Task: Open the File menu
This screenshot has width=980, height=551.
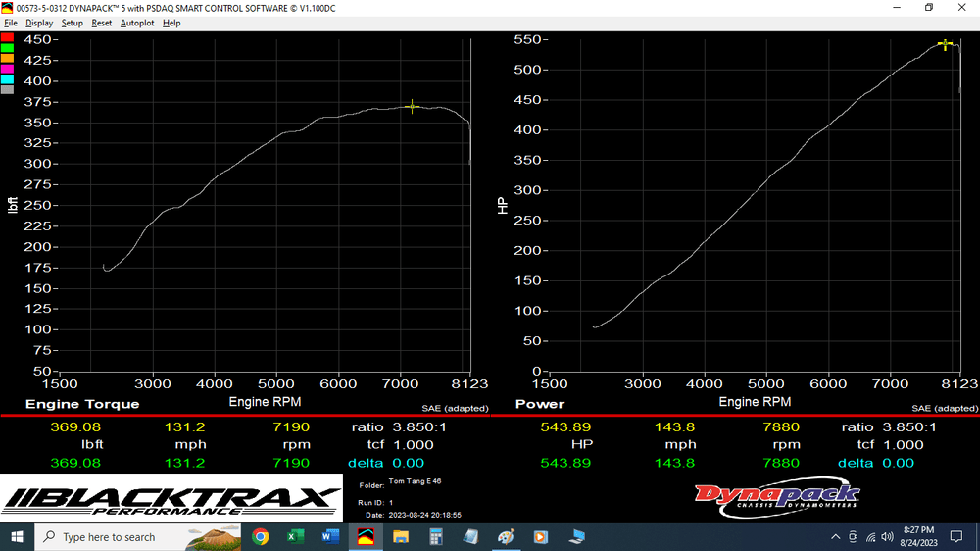Action: click(11, 24)
